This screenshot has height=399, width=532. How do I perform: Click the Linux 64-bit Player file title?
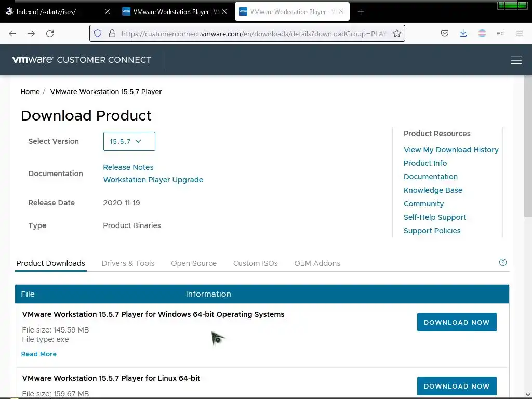[x=111, y=378]
